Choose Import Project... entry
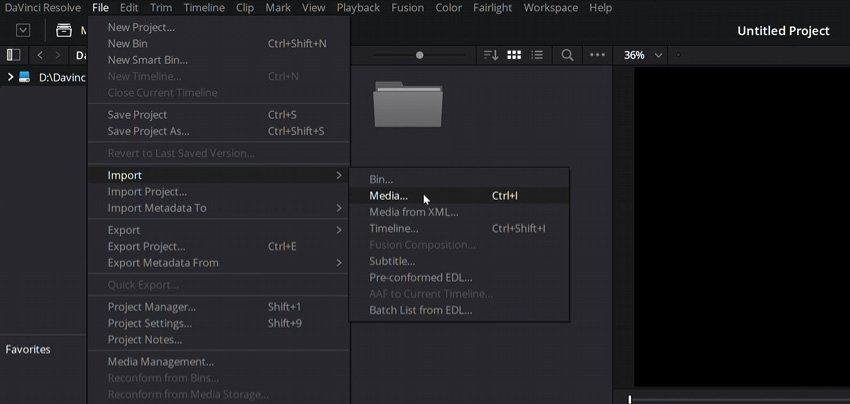Viewport: 850px width, 404px height. coord(218,192)
